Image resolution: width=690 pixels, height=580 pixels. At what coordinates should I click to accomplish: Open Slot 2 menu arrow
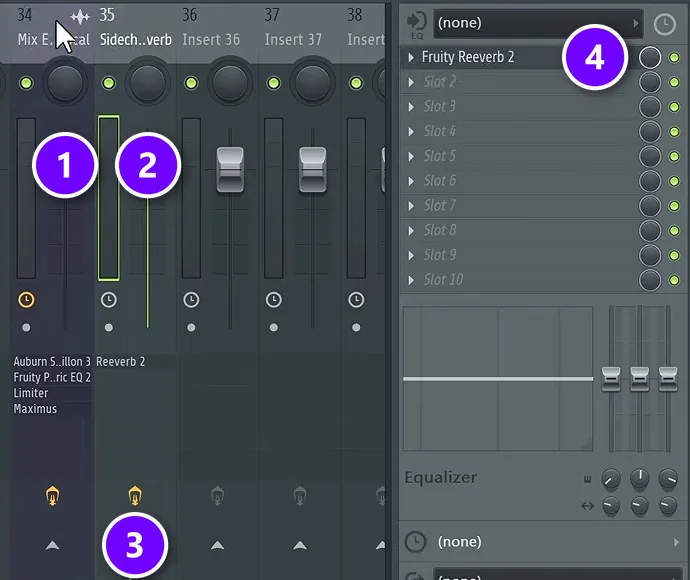pos(411,82)
